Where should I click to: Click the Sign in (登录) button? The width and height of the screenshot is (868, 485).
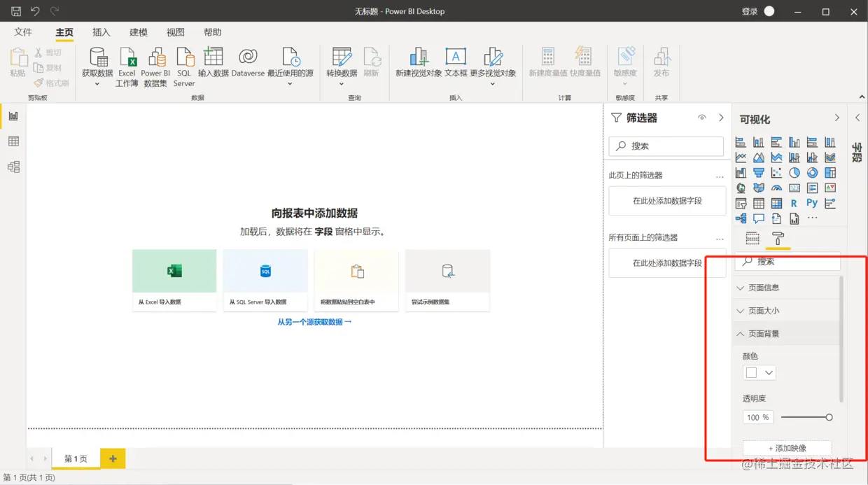750,11
